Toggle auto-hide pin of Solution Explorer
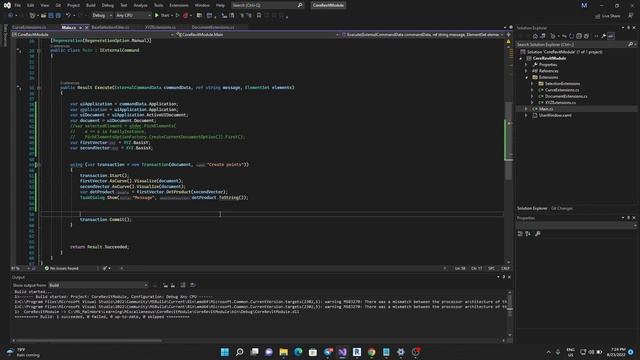The height and width of the screenshot is (360, 640). pos(629,28)
